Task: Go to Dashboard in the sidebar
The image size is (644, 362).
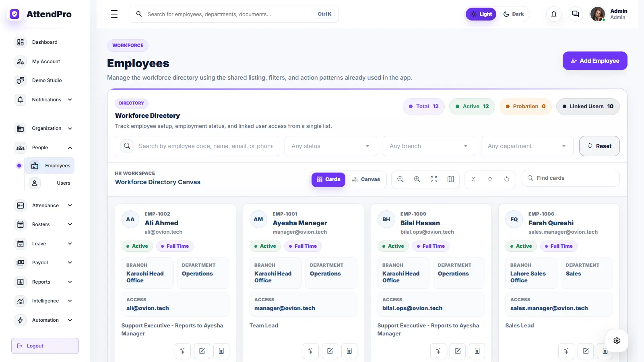Action: pyautogui.click(x=45, y=42)
